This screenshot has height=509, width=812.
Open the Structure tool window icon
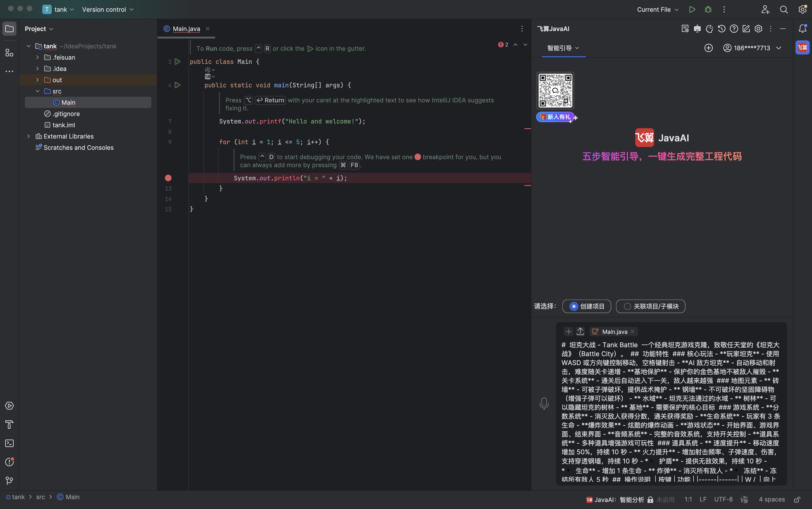[9, 53]
